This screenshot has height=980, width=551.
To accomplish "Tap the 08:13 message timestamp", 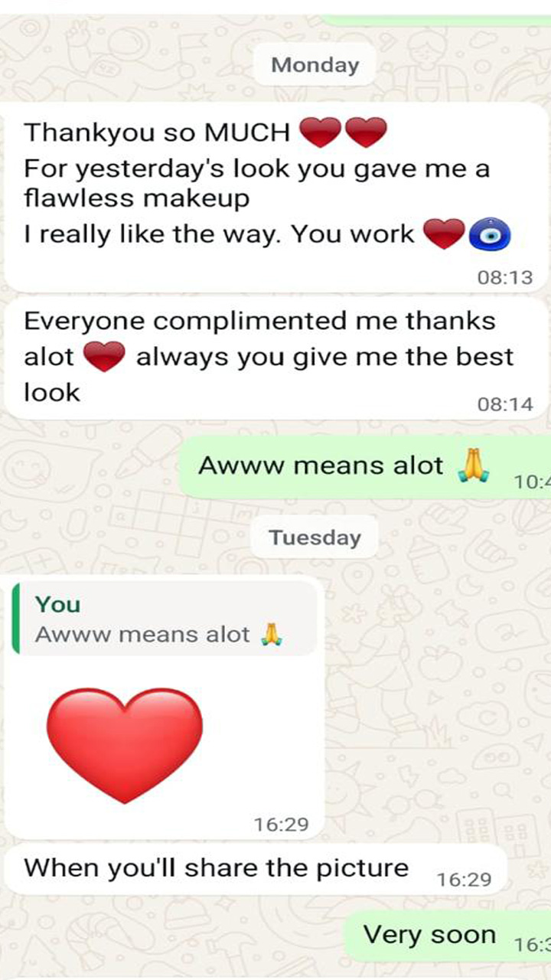I will pos(504,277).
